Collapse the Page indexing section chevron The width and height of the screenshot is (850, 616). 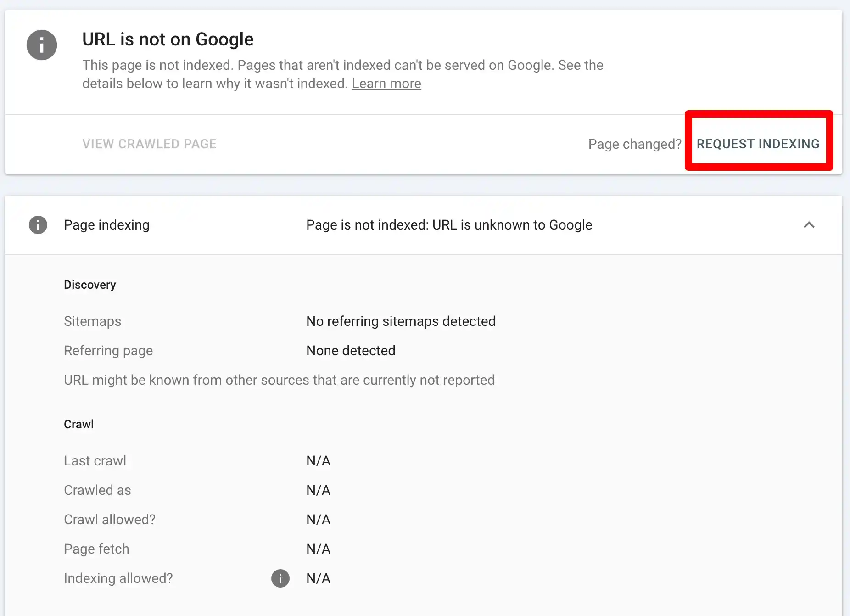tap(809, 225)
